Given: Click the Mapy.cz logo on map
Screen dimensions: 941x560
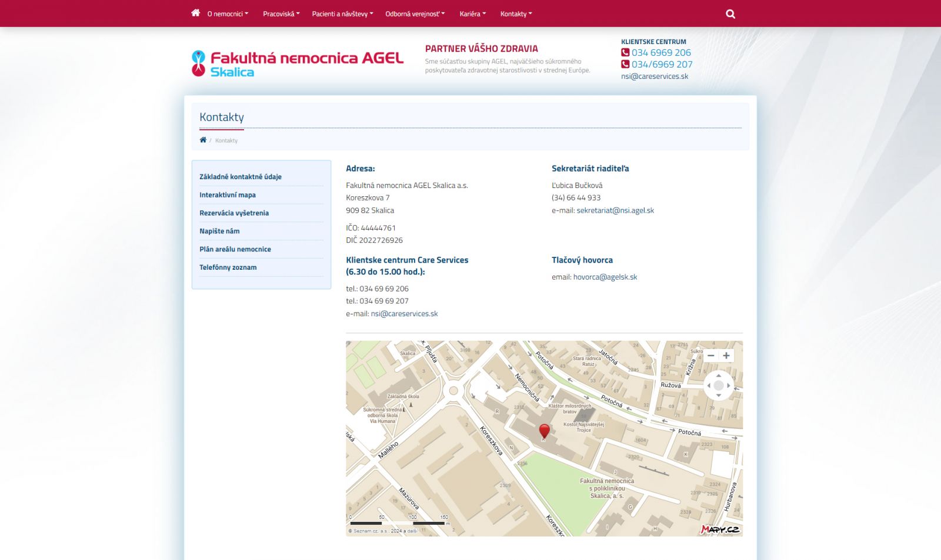Looking at the screenshot, I should coord(720,529).
